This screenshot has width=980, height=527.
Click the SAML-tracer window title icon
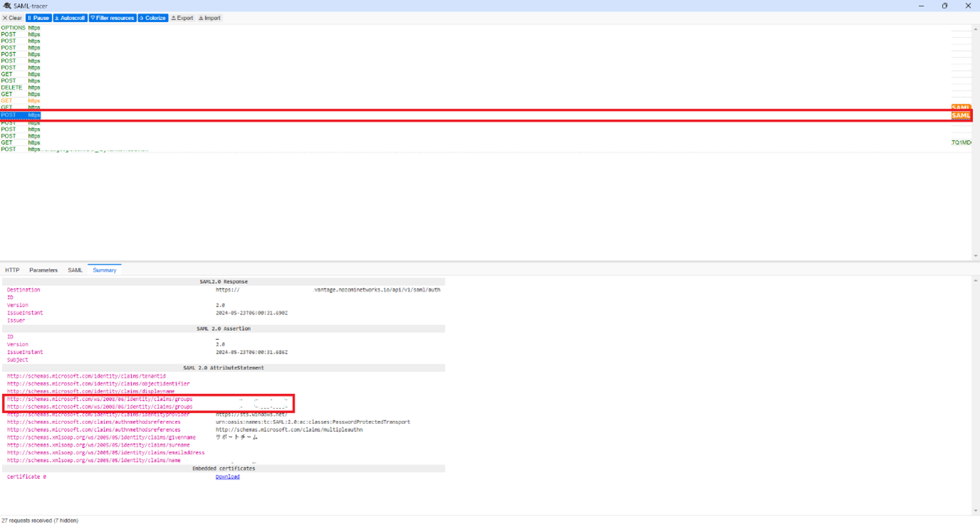(x=7, y=6)
